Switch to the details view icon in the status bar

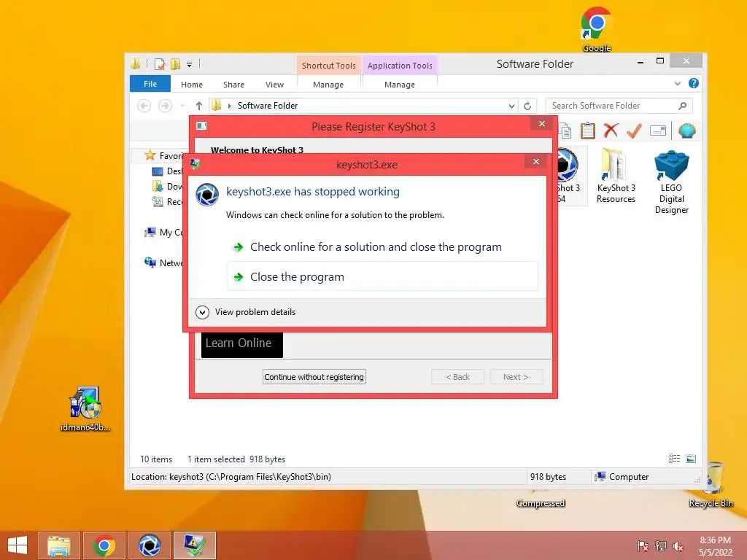(x=674, y=459)
